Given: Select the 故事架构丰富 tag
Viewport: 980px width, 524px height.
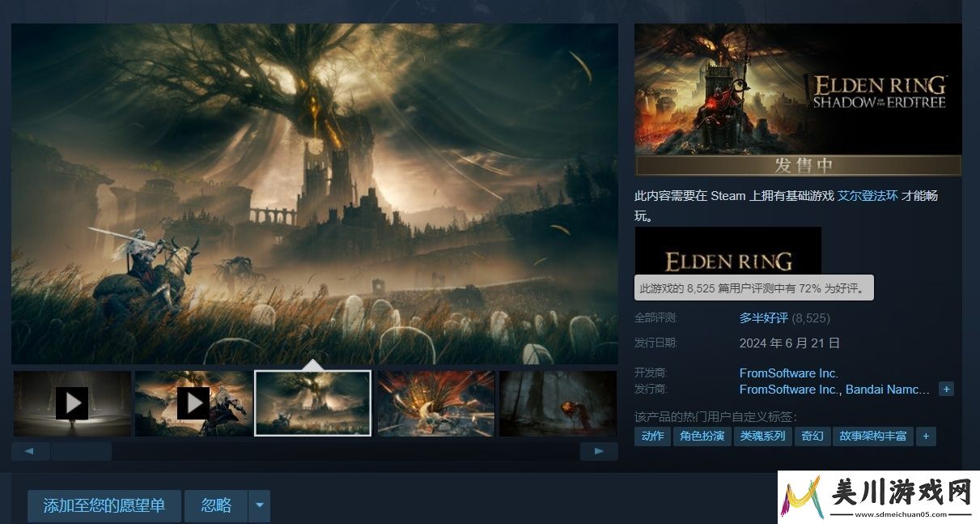Looking at the screenshot, I should (x=873, y=437).
